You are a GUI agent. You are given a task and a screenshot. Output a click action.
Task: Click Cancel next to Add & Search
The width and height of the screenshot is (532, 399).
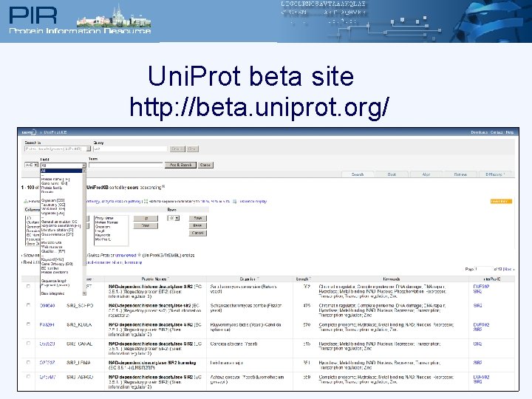(x=205, y=165)
